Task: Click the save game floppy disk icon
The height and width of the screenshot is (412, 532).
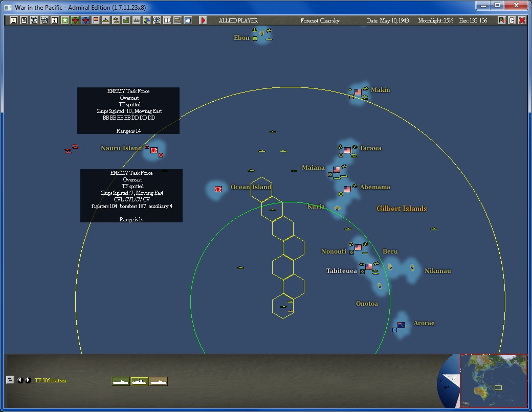Action: click(x=14, y=20)
